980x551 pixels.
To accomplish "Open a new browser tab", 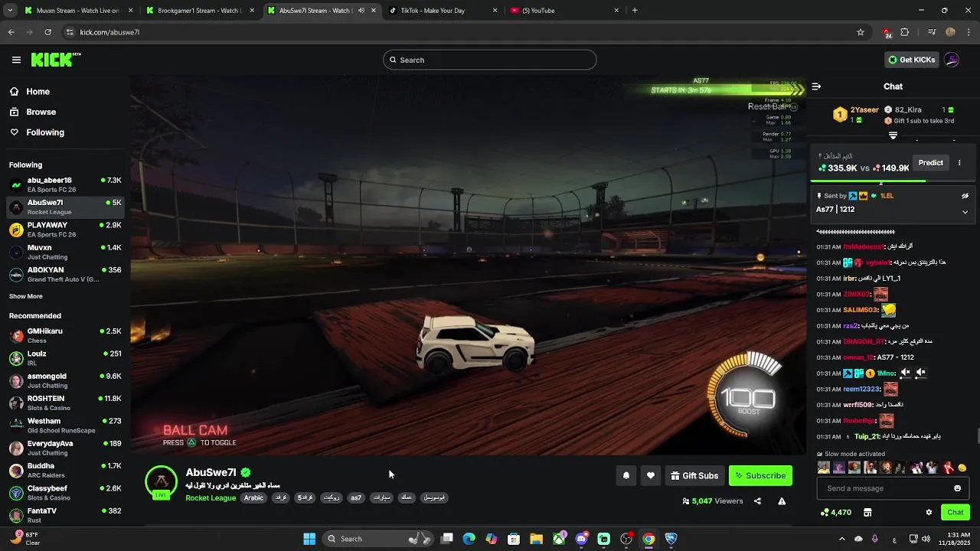I will [635, 11].
